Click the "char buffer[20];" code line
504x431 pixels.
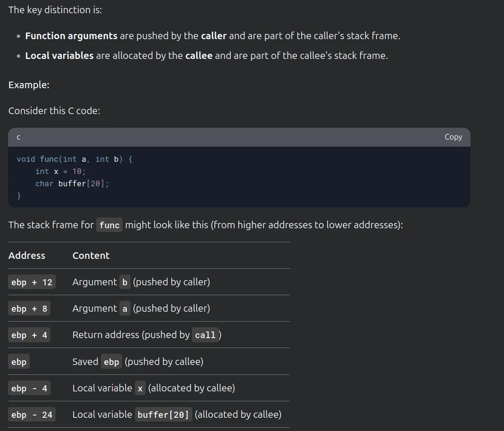click(72, 183)
